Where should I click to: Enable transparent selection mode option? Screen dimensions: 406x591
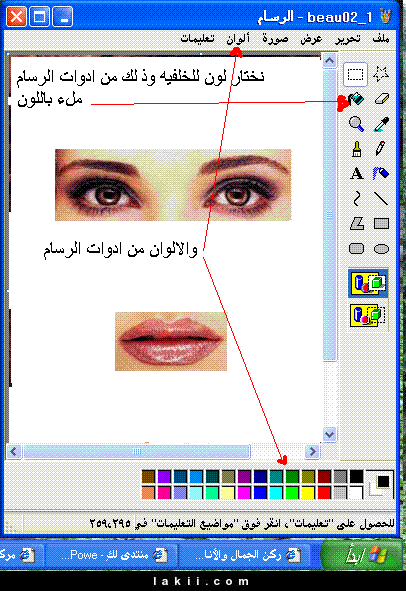pos(368,315)
